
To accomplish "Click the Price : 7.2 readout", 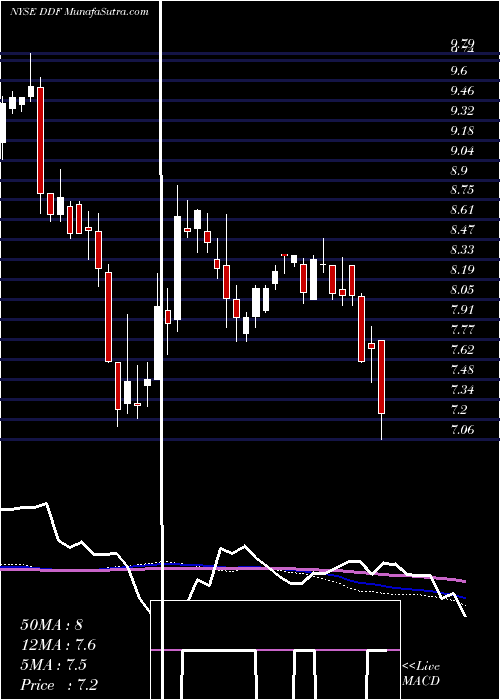I will click(x=59, y=685).
